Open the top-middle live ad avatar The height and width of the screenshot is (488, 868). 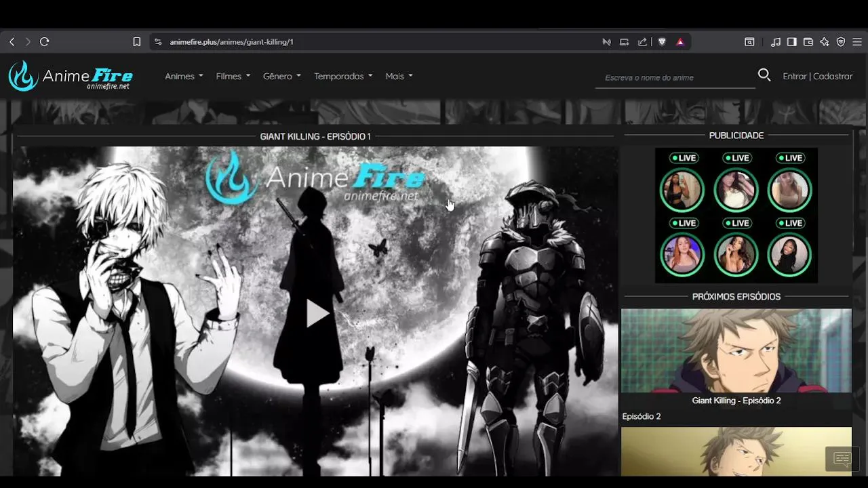coord(736,190)
